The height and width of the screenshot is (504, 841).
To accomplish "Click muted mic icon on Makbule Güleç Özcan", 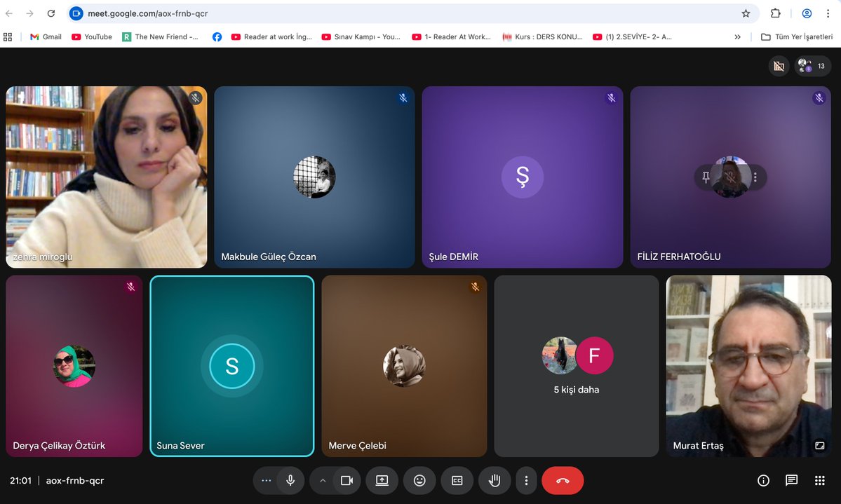I will tap(403, 97).
